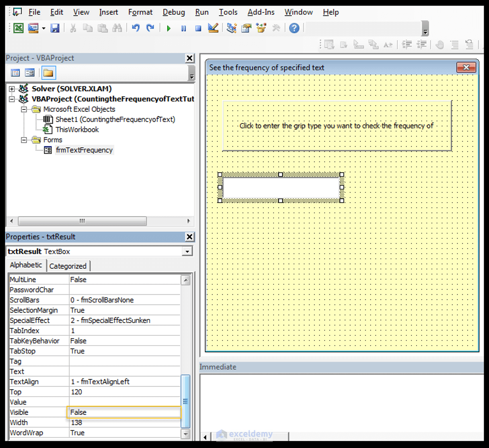This screenshot has width=489, height=448.
Task: Switch to Microsoft Excel via toolbar icon
Action: pyautogui.click(x=18, y=28)
